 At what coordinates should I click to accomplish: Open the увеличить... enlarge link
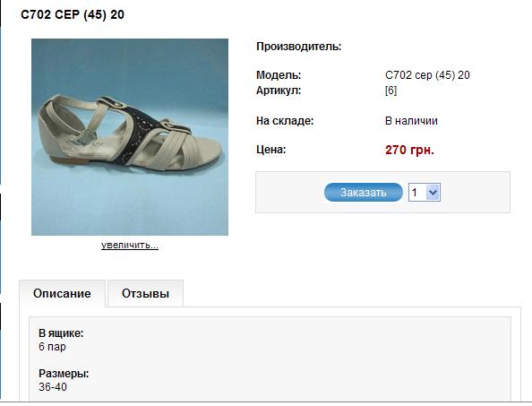pyautogui.click(x=130, y=245)
